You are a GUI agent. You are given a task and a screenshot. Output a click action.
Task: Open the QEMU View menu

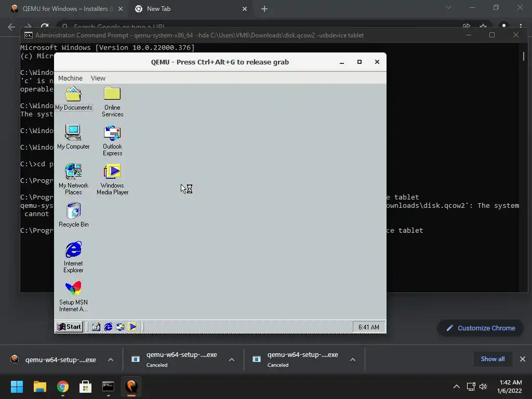pyautogui.click(x=98, y=78)
